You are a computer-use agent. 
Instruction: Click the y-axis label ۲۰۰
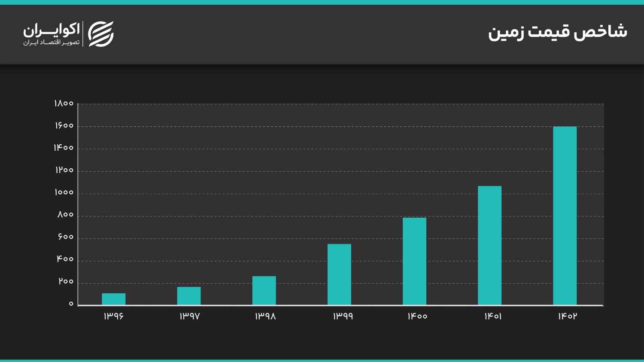(66, 281)
